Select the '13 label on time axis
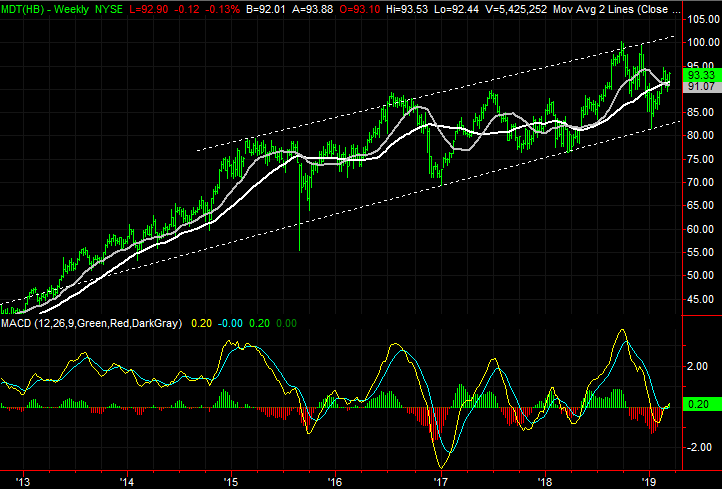Image resolution: width=722 pixels, height=489 pixels. click(22, 480)
